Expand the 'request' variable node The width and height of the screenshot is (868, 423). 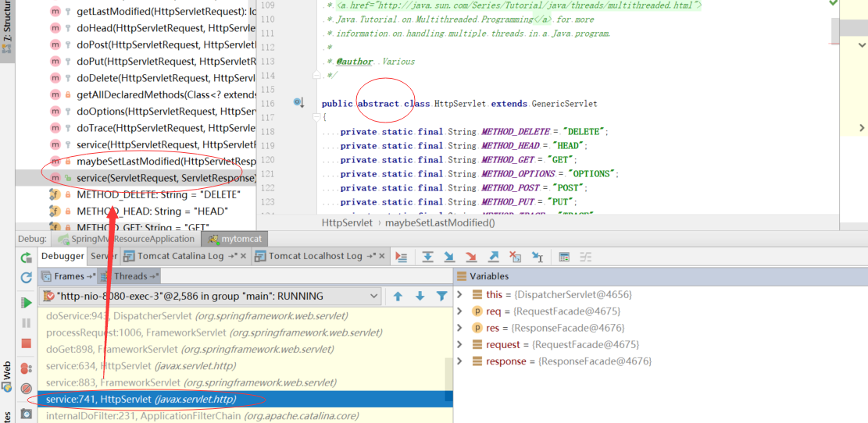pos(459,344)
